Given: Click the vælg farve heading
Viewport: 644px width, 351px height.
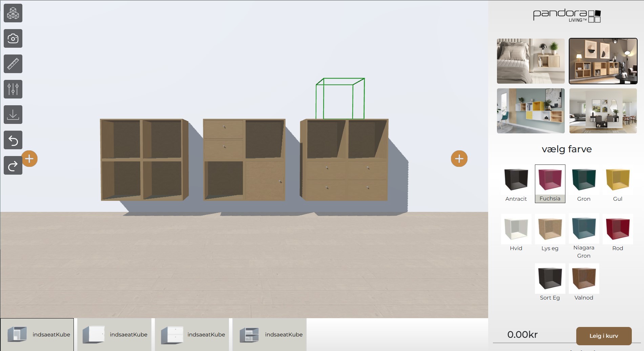Looking at the screenshot, I should (567, 149).
